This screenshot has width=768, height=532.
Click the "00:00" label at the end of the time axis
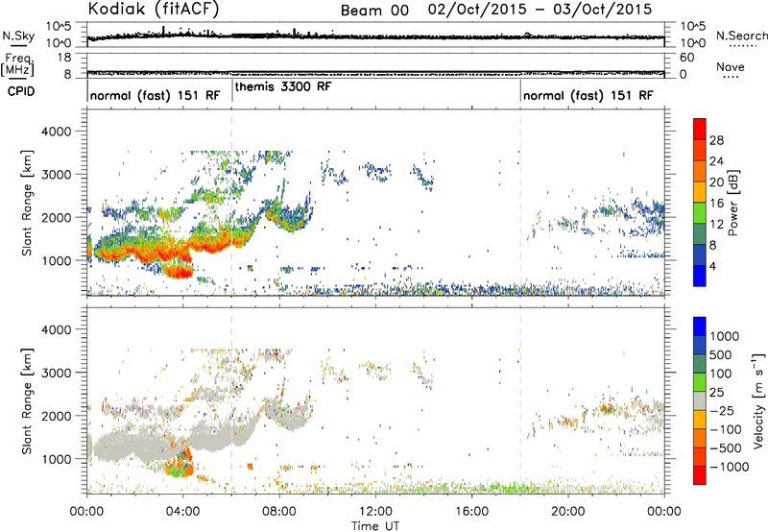(664, 512)
